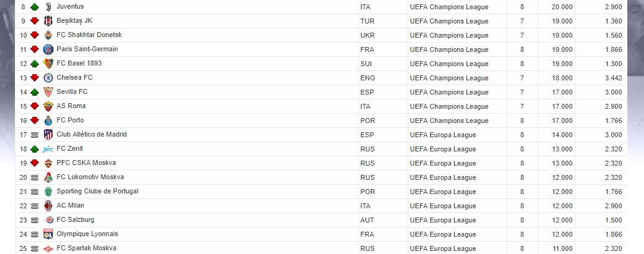
Task: Open the FC Zenit team link
Action: pyautogui.click(x=69, y=148)
